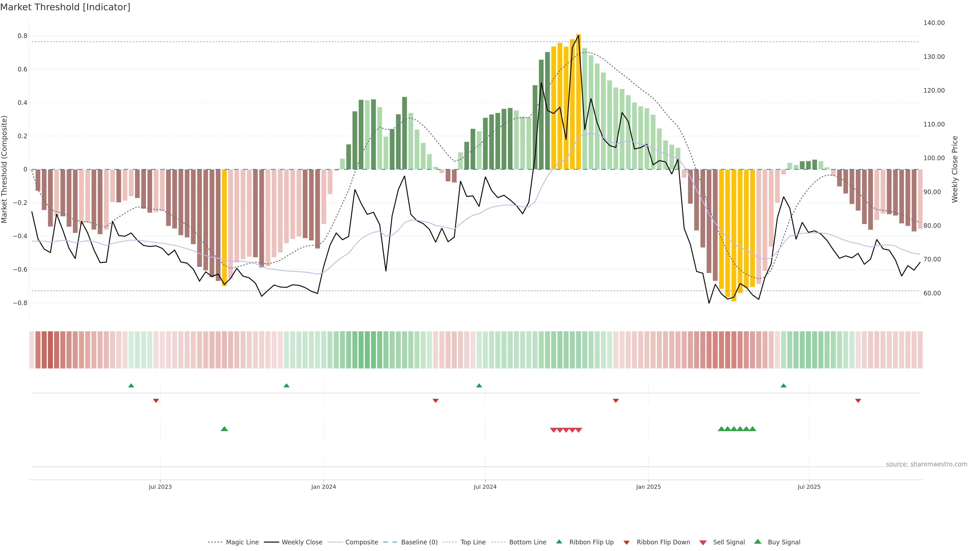Toggle Top Line legend entry
Screen dimensions: 980x551
pyautogui.click(x=473, y=542)
